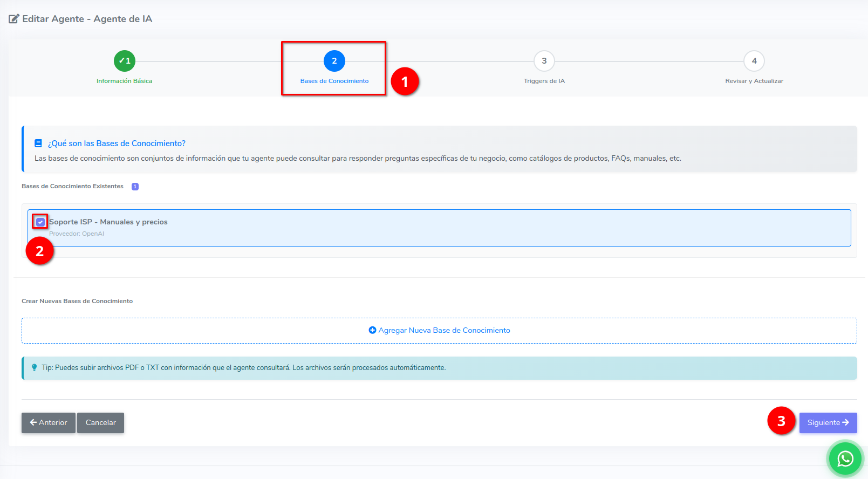Uncheck the Soporte ISP knowledge base checkbox
868x479 pixels.
40,222
